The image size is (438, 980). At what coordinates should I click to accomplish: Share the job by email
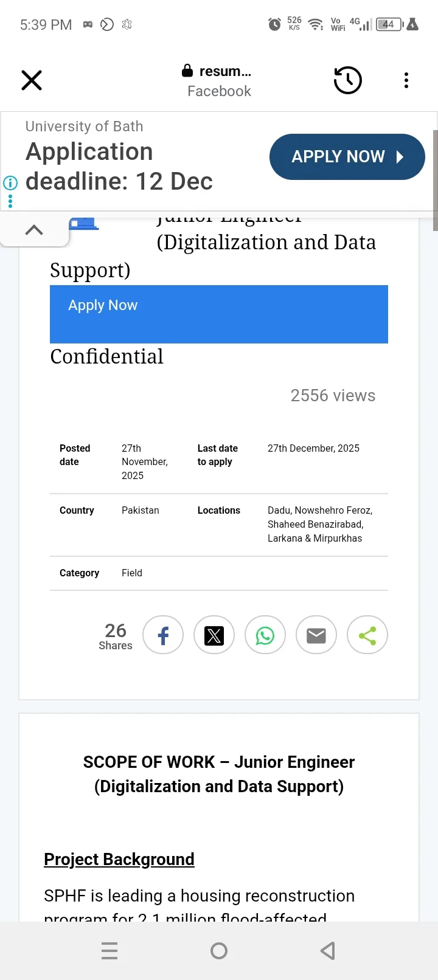click(x=316, y=635)
